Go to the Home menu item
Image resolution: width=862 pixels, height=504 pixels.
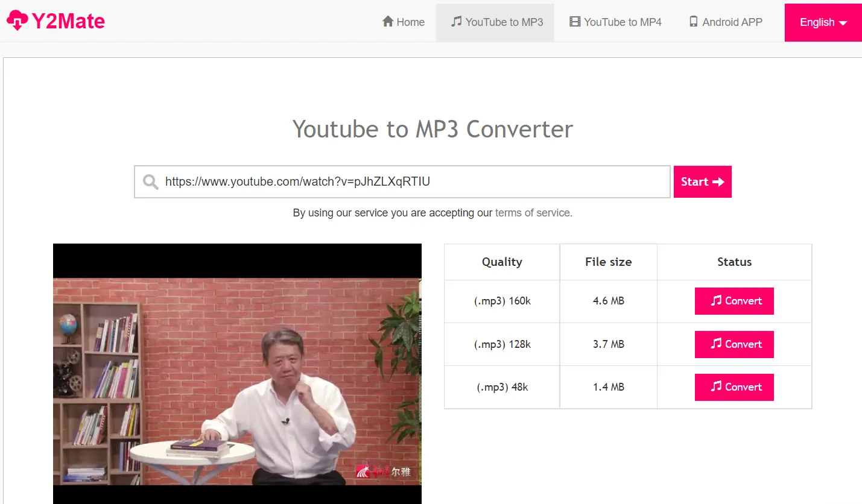[x=404, y=22]
